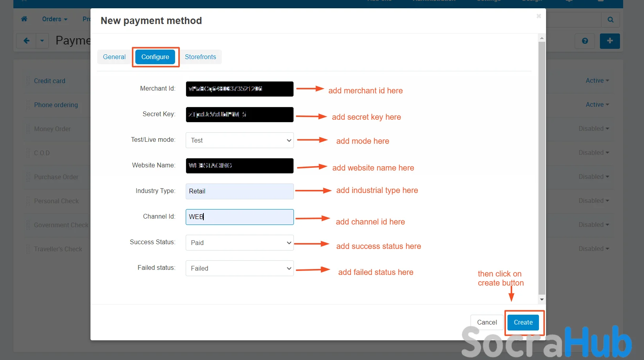Screen dimensions: 644x360
Task: Expand Government Check Disabled status dropdown
Action: pyautogui.click(x=594, y=225)
